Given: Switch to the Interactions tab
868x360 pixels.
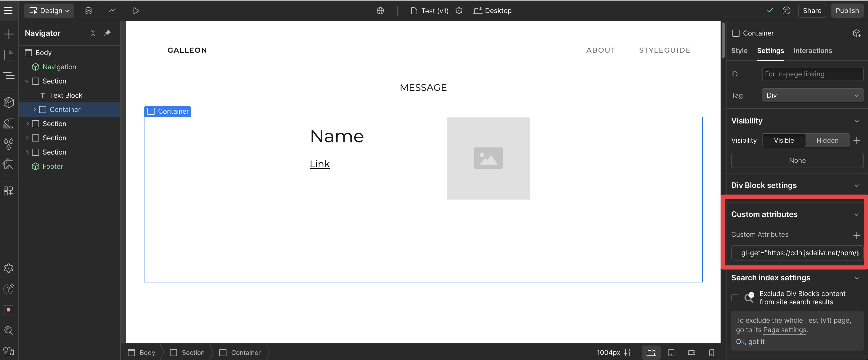Looking at the screenshot, I should click(812, 51).
